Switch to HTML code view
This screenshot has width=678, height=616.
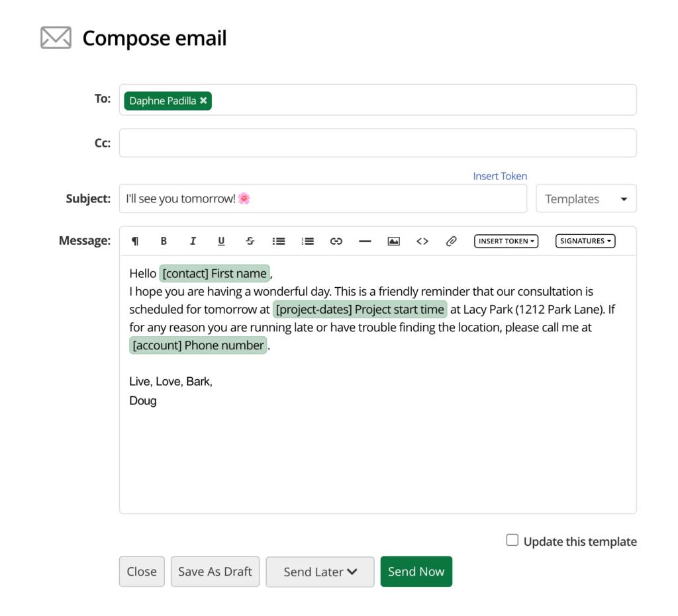coord(422,242)
